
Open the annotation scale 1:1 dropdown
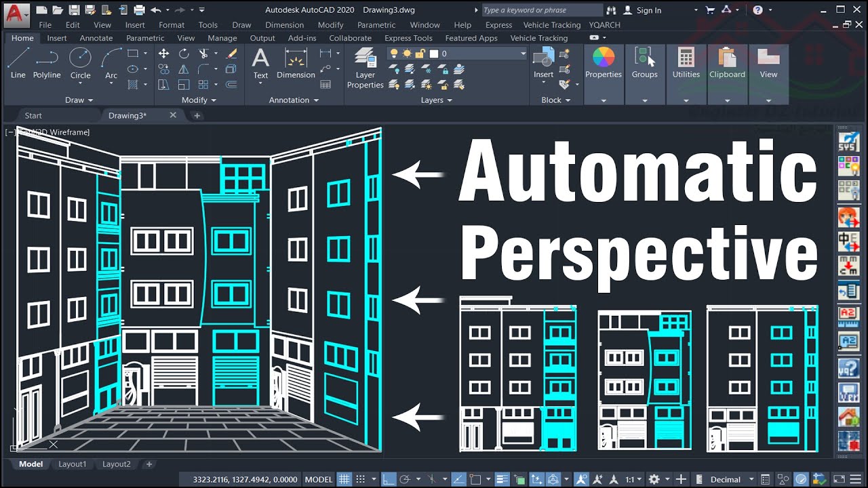point(633,479)
